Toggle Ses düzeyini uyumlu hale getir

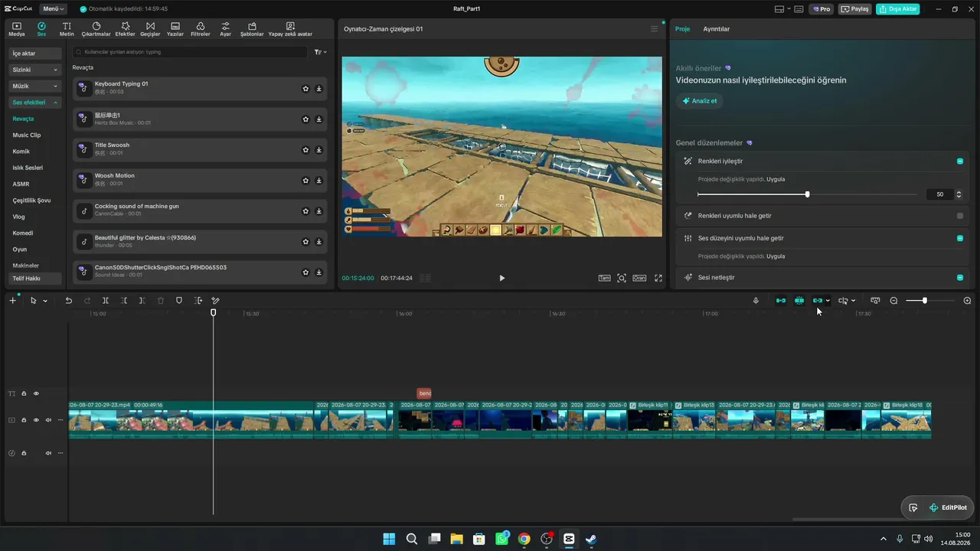tap(960, 238)
